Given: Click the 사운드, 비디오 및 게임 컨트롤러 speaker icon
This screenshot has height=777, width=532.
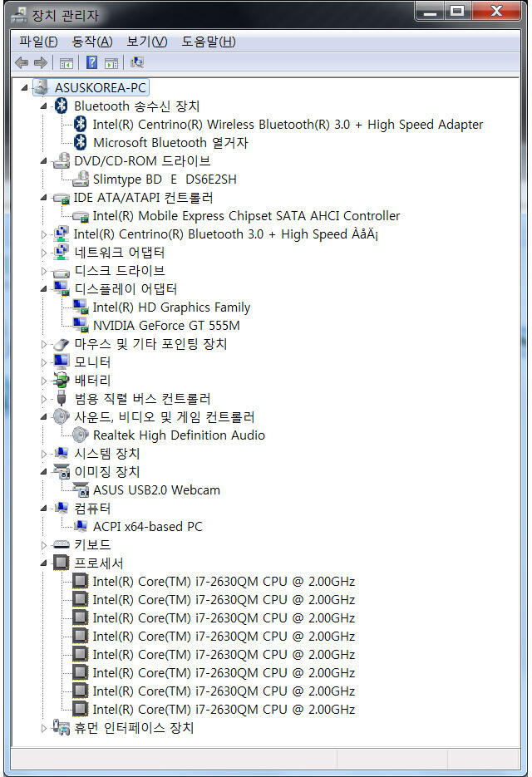Looking at the screenshot, I should (x=61, y=416).
